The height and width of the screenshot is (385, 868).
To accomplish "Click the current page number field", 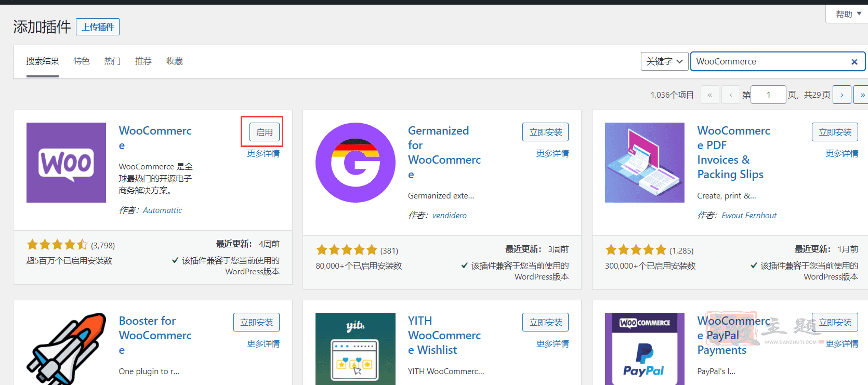I will click(x=768, y=95).
